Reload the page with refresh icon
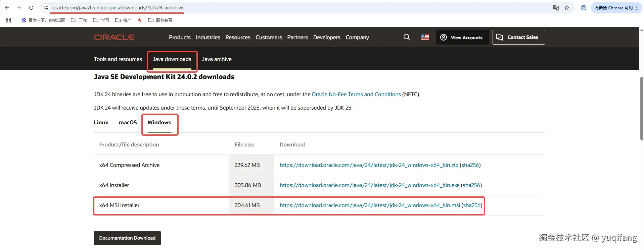This screenshot has height=250, width=644. pos(31,8)
